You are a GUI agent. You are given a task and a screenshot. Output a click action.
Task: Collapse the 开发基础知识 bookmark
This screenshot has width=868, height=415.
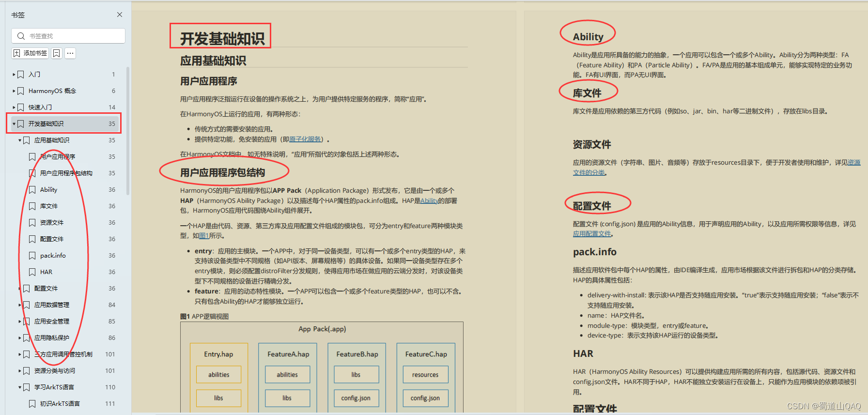tap(14, 124)
